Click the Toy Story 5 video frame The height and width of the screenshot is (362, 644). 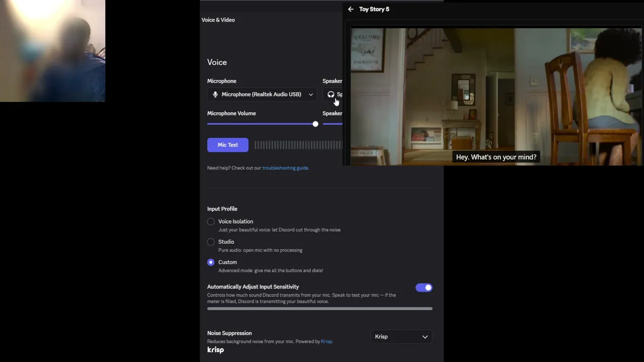point(496,97)
